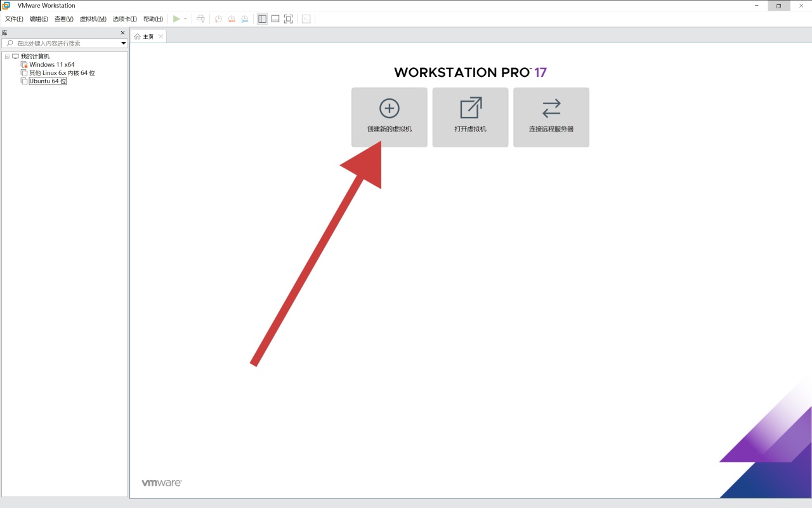This screenshot has height=508, width=812.
Task: Toggle the library sidebar view icon
Action: [x=262, y=19]
